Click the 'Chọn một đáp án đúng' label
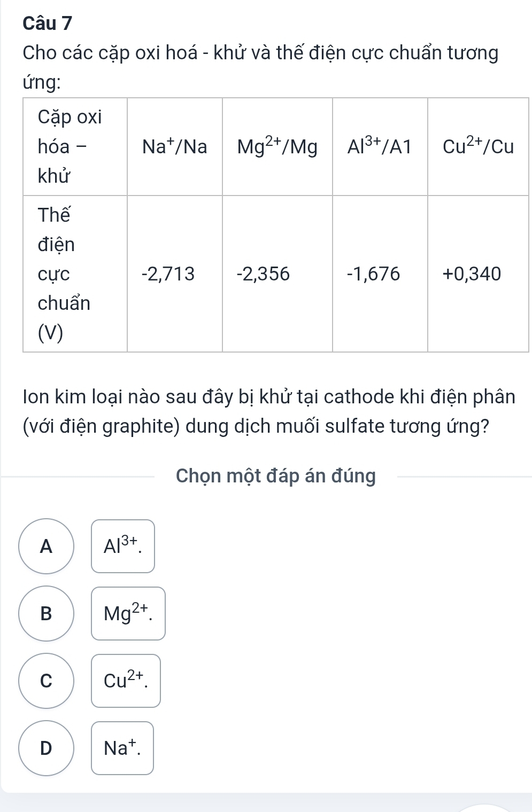 (276, 475)
